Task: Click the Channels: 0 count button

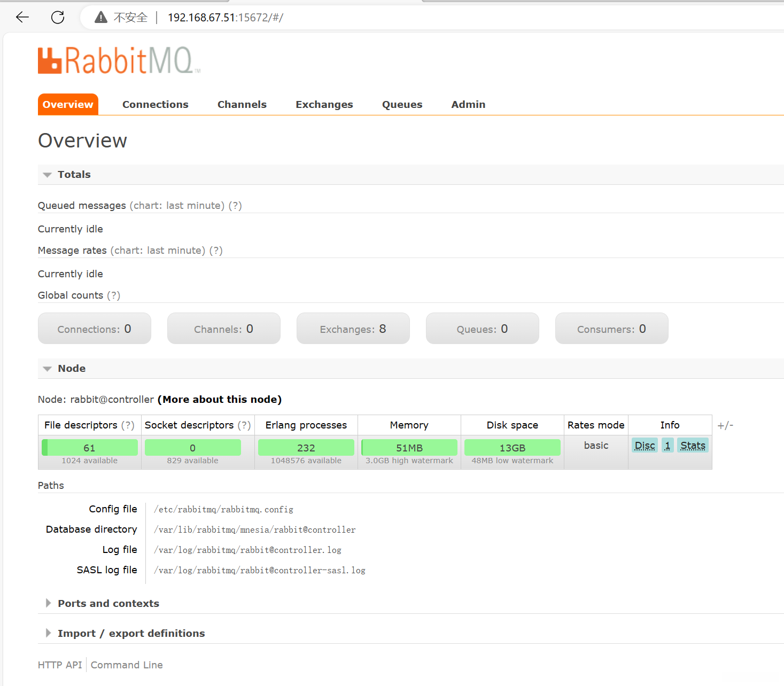Action: [x=224, y=329]
